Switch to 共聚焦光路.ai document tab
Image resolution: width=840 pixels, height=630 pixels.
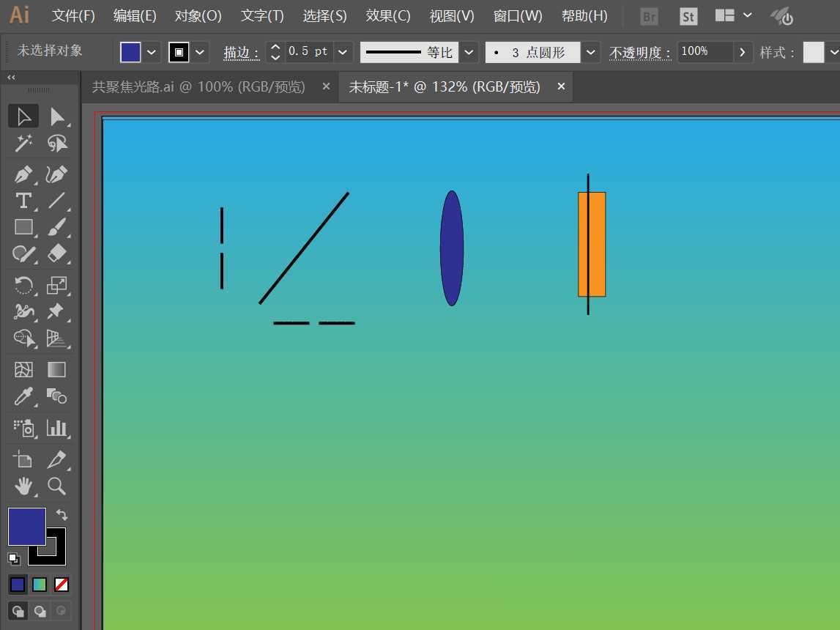click(x=198, y=87)
